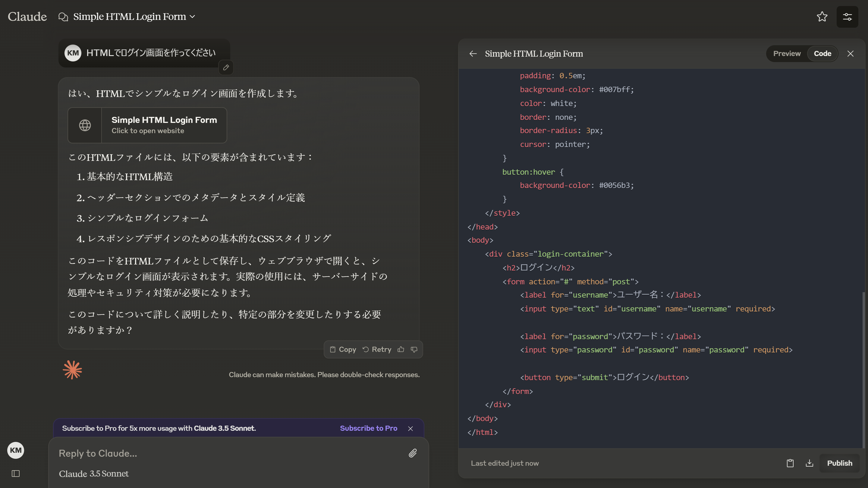Go back with artifact panel arrow
Screen dimensions: 868x488
coord(473,54)
